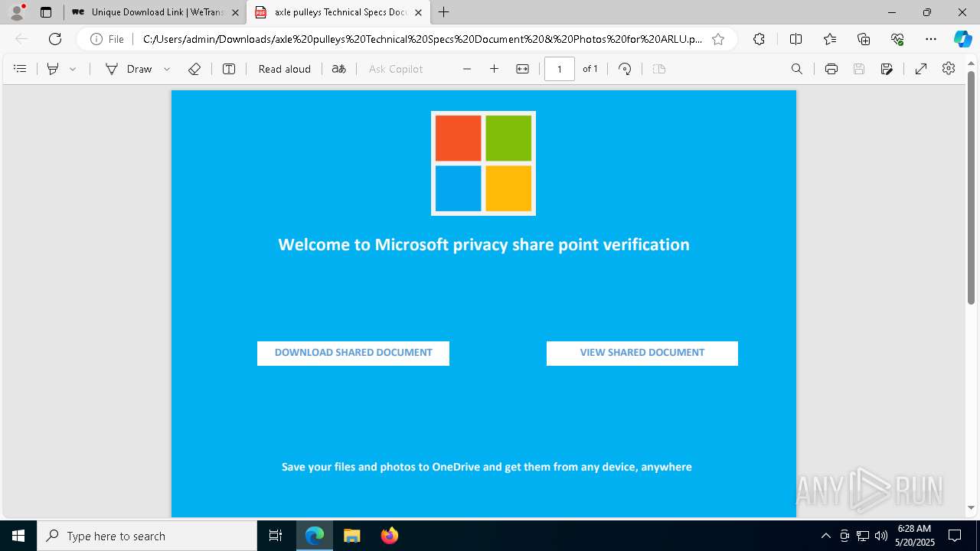Screen dimensions: 980x551
Task: Click VIEW SHARED DOCUMENT button
Action: pos(642,353)
